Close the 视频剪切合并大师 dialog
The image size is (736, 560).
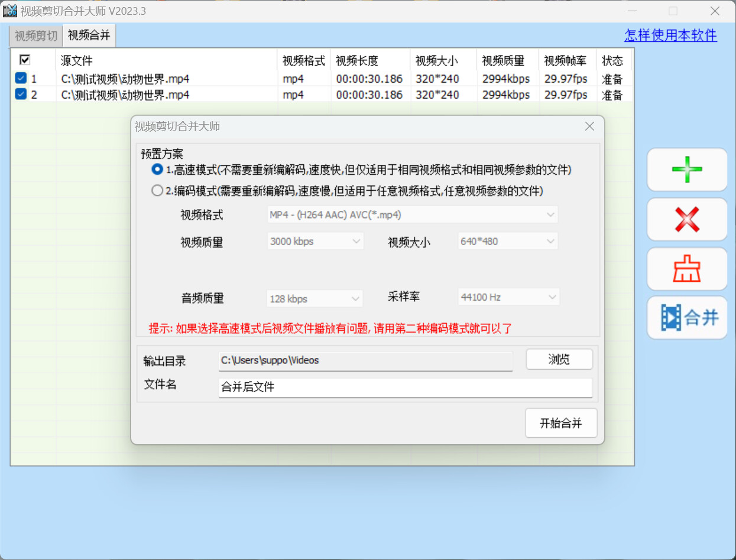pyautogui.click(x=589, y=126)
